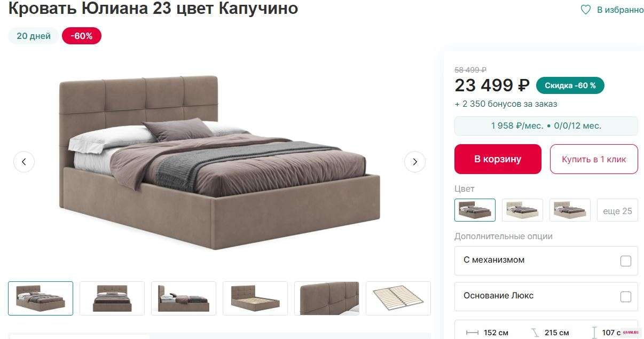Click the Скидка -60 % badge

[x=570, y=85]
